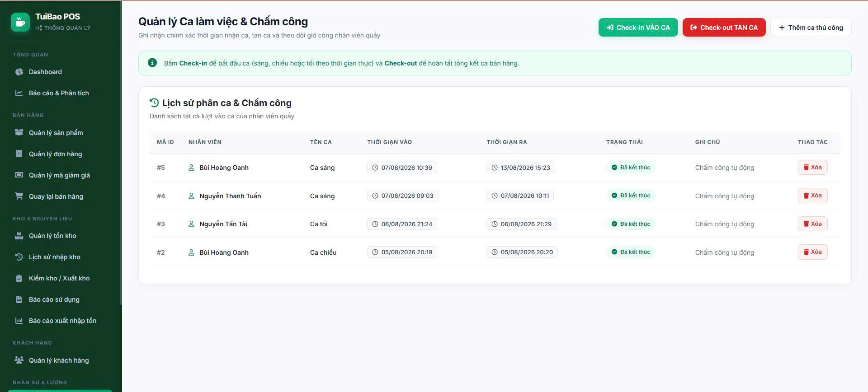Viewport: 868px width, 392px height.
Task: Click the Đã kết thúc badge of shift #3
Action: [630, 224]
